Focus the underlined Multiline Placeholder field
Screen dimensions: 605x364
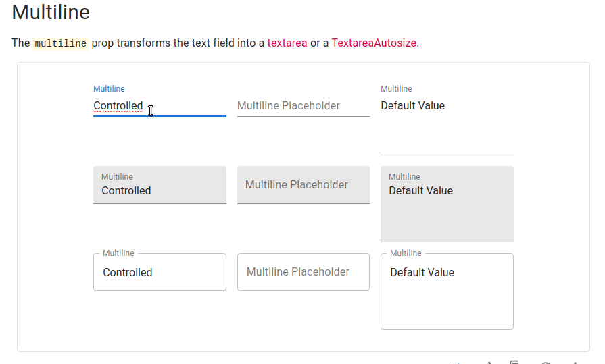pyautogui.click(x=304, y=105)
